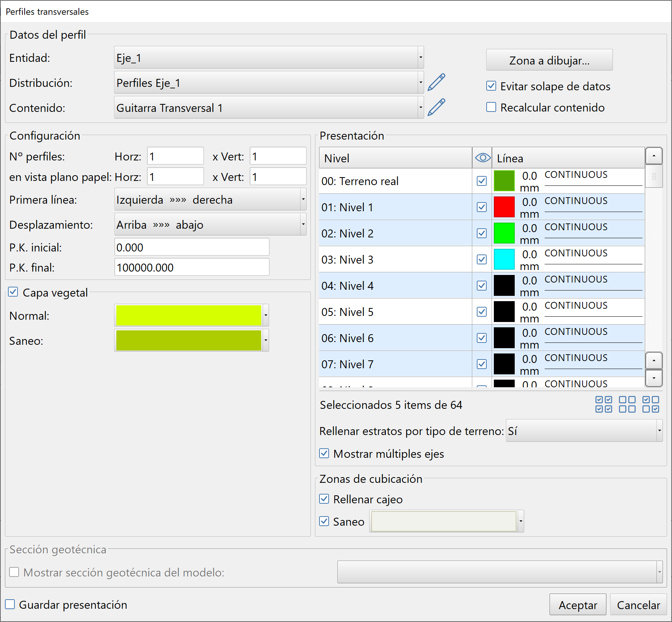Invert level selection with the mixed-checkboxes icon

point(651,405)
